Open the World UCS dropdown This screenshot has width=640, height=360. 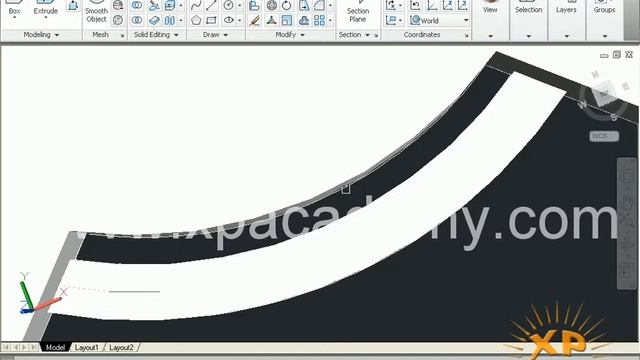coord(466,20)
